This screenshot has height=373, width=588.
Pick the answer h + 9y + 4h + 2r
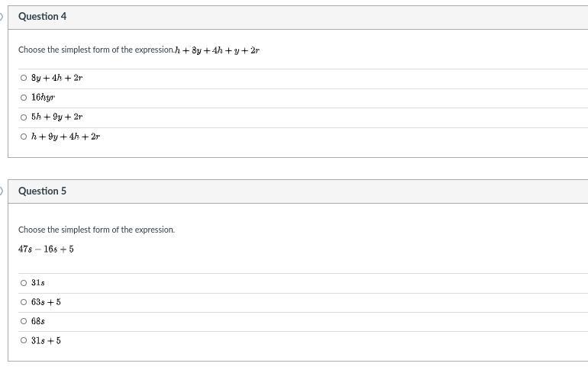(24, 137)
